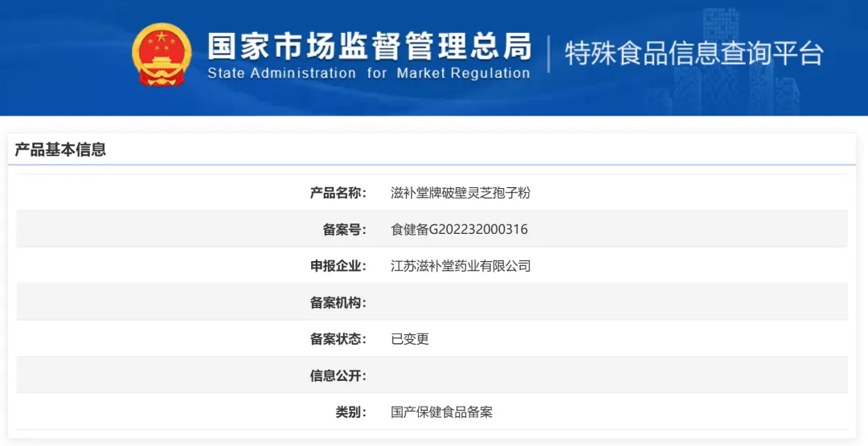868x446 pixels.
Task: Select company 江苏滋补堂药业有限公司
Action: (x=461, y=266)
